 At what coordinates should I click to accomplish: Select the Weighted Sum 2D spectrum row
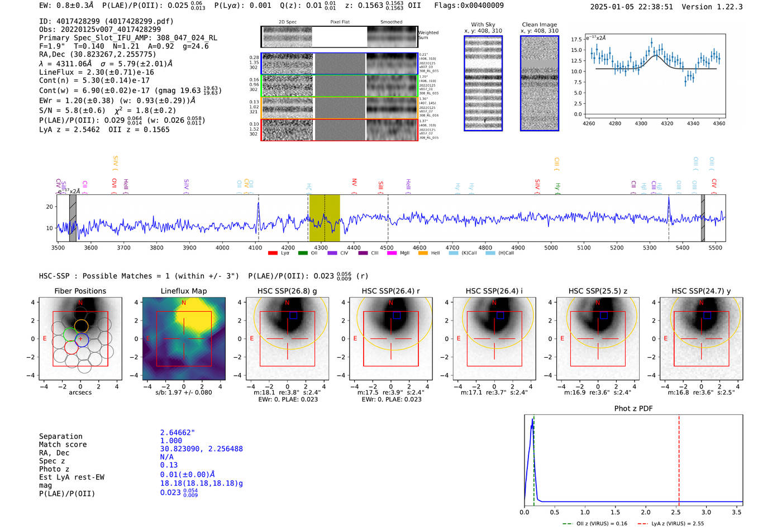click(x=339, y=37)
